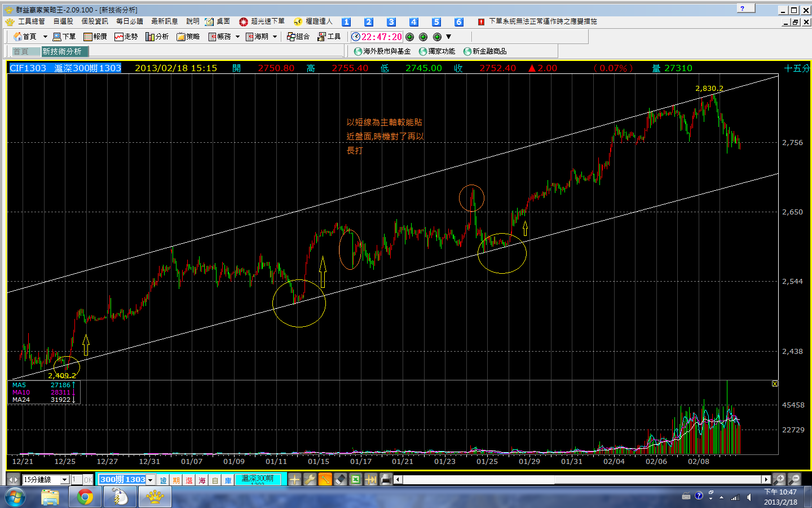Select the 自 watchlist category button

(x=215, y=480)
